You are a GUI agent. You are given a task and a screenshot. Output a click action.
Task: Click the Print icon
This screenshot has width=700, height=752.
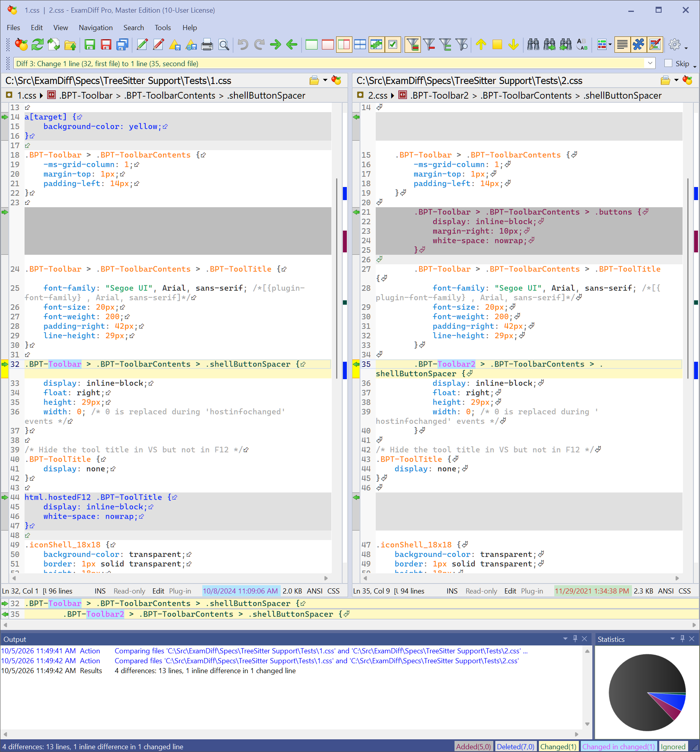[x=207, y=44]
